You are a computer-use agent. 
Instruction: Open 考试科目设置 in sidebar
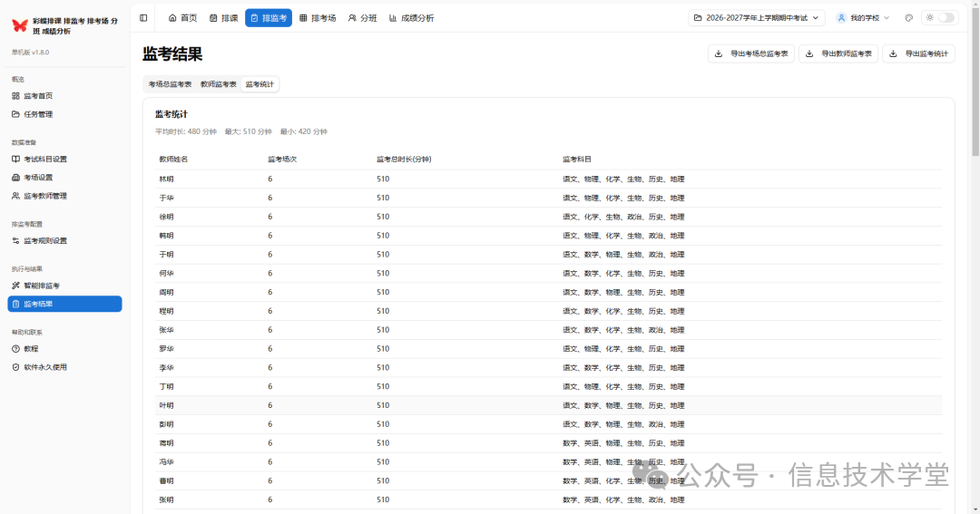pyautogui.click(x=65, y=160)
